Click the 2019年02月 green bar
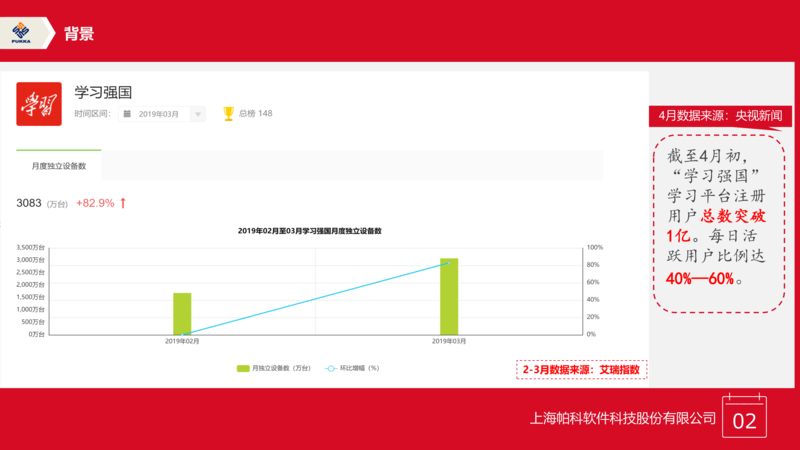800x450 pixels. coord(182,313)
